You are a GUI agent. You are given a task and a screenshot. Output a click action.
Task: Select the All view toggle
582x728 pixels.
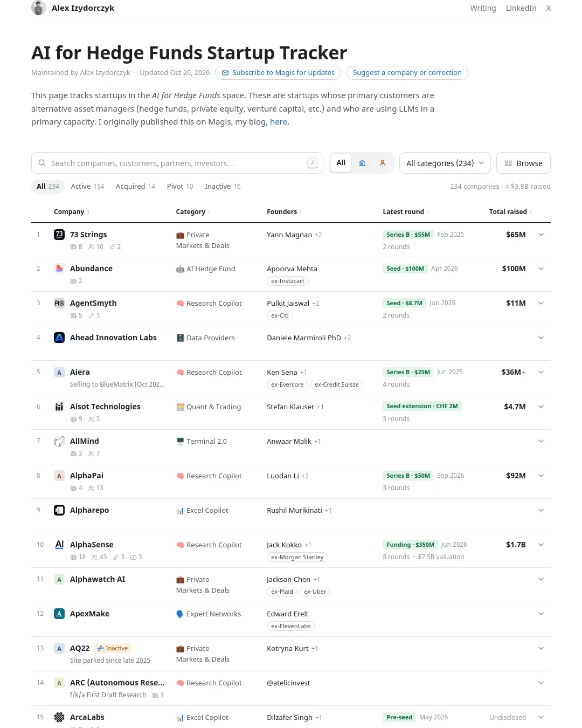(341, 163)
